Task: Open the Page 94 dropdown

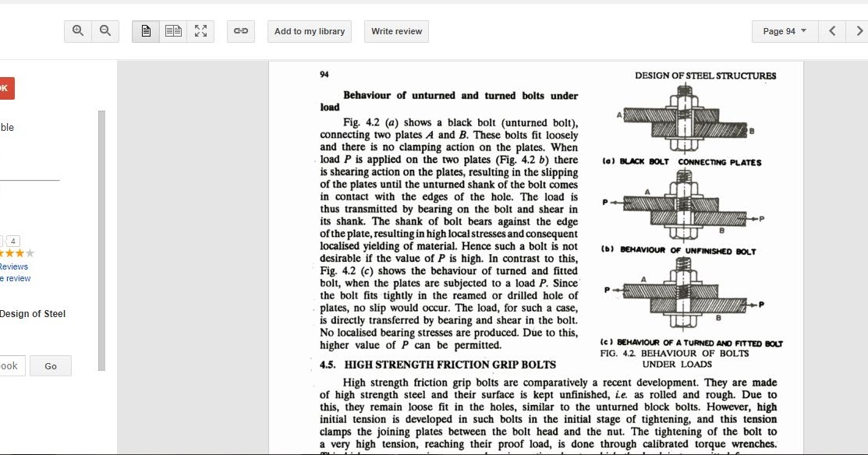Action: coord(785,31)
